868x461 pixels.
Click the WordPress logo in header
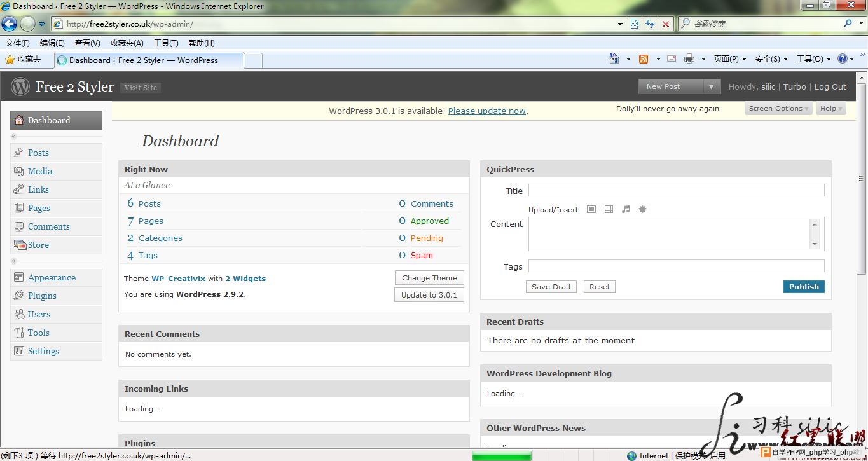click(x=20, y=86)
